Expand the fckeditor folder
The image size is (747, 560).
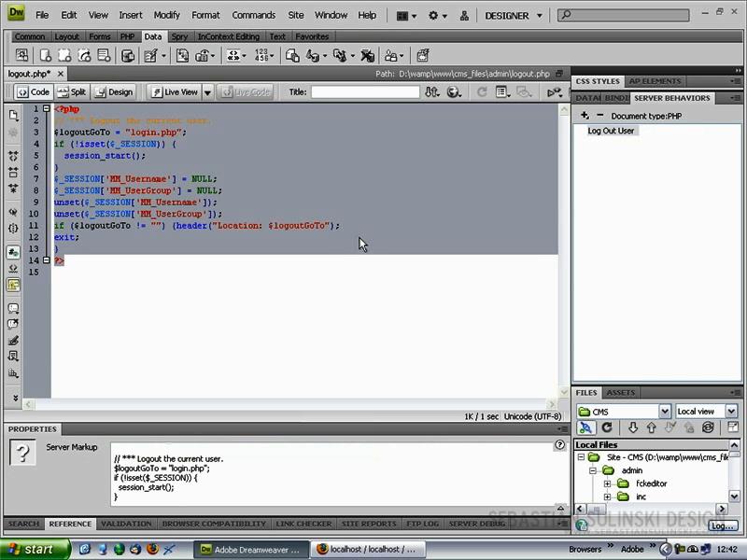pos(608,483)
